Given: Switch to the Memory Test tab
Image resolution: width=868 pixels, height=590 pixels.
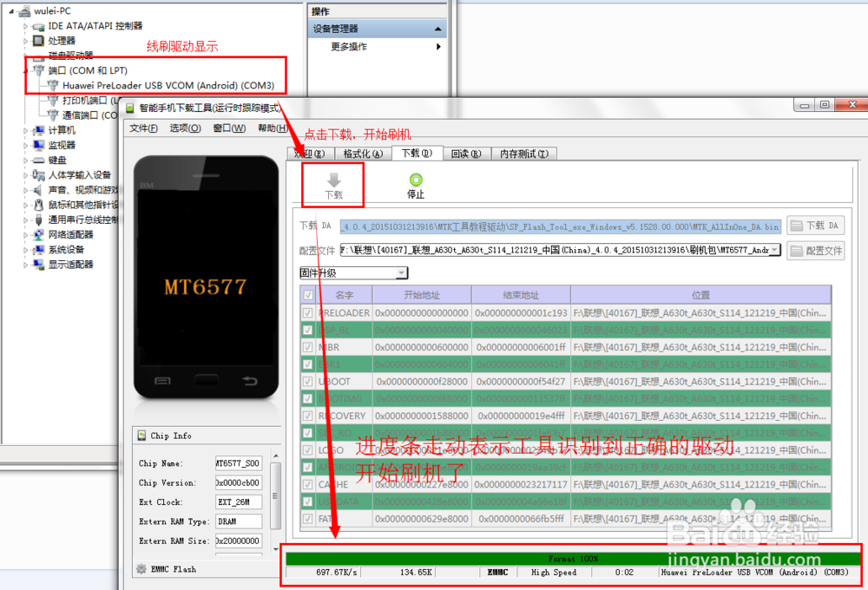Looking at the screenshot, I should pyautogui.click(x=524, y=154).
